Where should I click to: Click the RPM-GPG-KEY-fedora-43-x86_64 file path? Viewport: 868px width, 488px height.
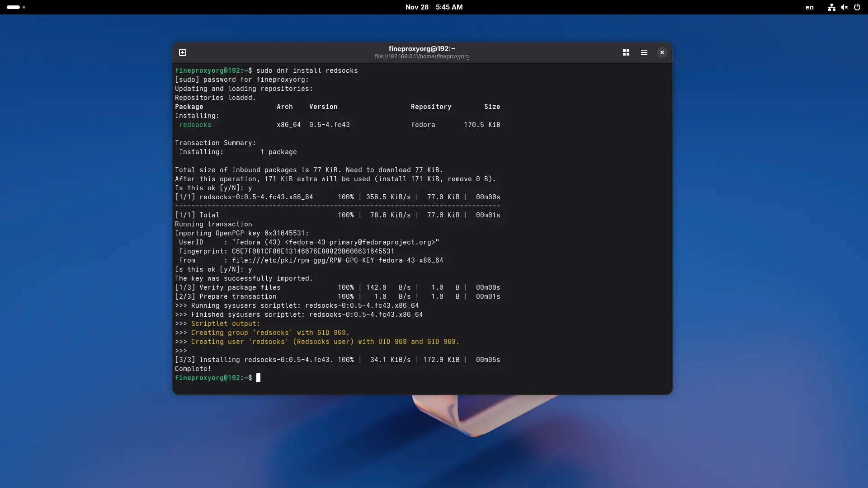point(338,260)
